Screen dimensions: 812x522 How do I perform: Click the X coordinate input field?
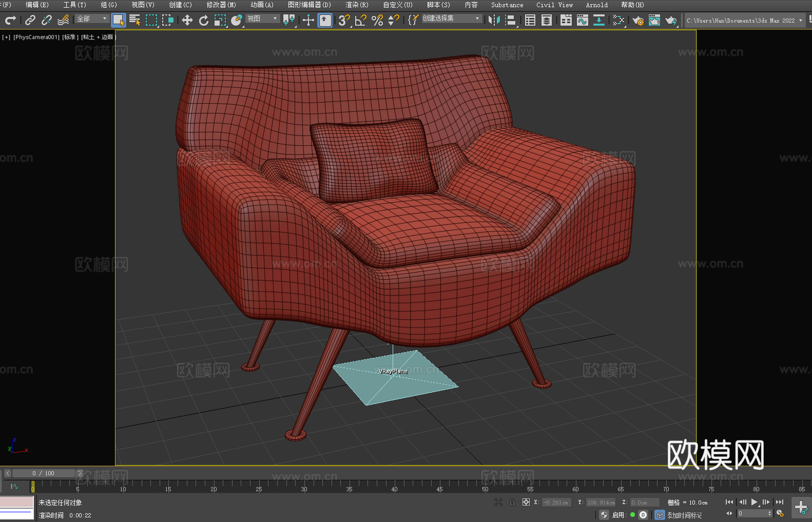point(557,502)
